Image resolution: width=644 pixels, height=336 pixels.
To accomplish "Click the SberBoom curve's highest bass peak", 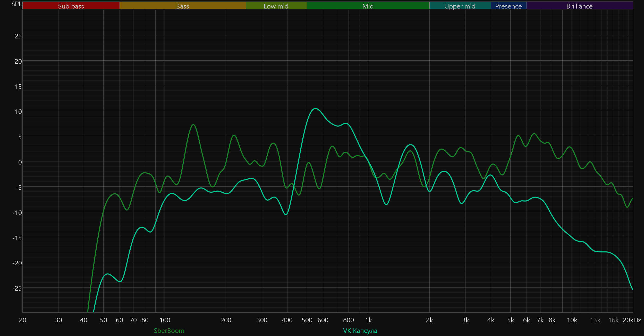I will click(x=193, y=125).
